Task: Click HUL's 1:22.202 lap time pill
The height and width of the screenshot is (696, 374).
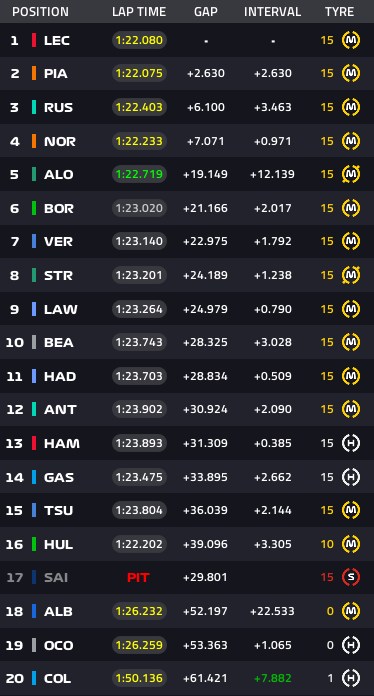Action: pyautogui.click(x=139, y=544)
